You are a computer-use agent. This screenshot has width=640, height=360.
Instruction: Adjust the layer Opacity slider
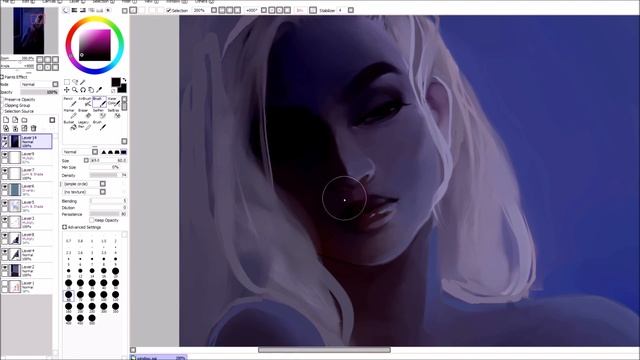point(39,92)
